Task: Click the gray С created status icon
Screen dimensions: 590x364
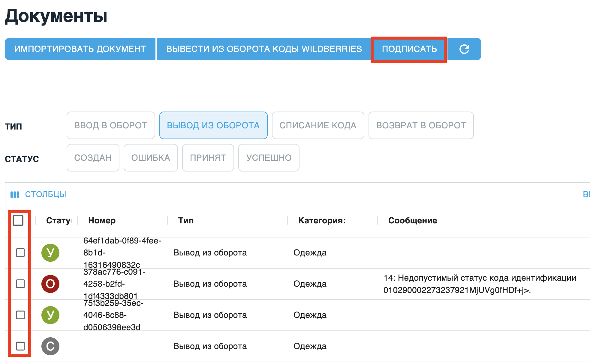Action: (x=50, y=346)
